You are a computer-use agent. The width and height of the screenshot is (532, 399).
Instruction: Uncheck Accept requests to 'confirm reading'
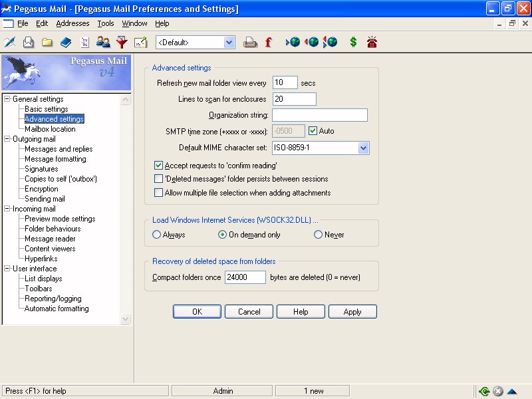coord(158,166)
